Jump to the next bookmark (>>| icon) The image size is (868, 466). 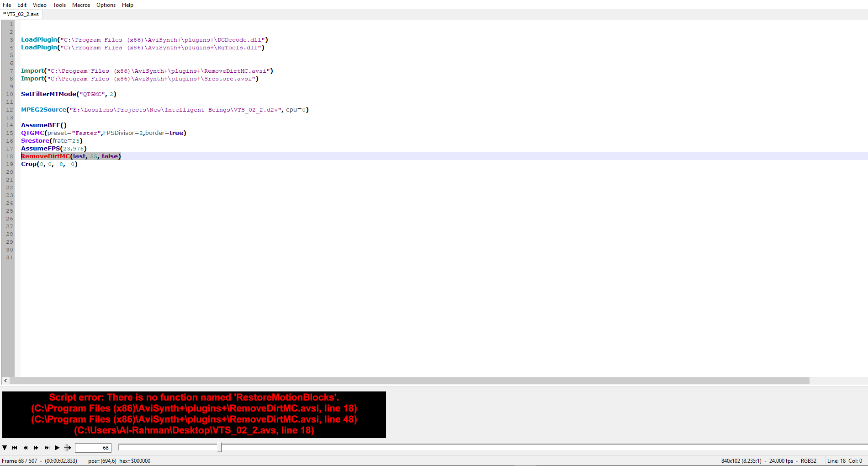[47, 448]
